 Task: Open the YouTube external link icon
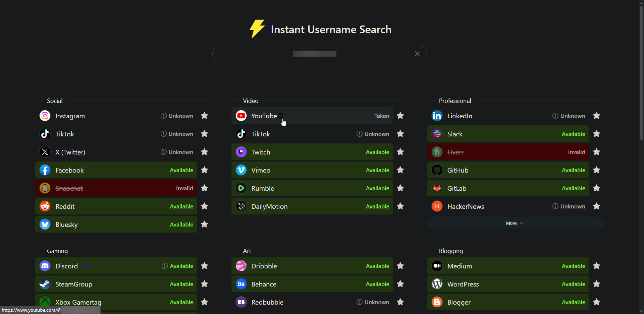(x=281, y=116)
